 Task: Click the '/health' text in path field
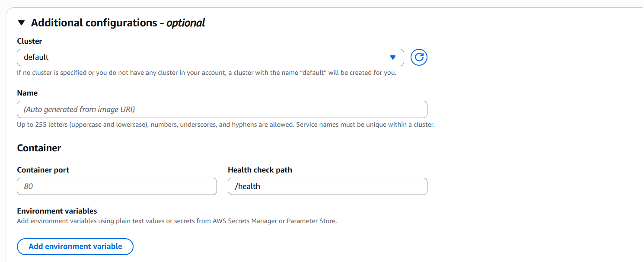[247, 186]
